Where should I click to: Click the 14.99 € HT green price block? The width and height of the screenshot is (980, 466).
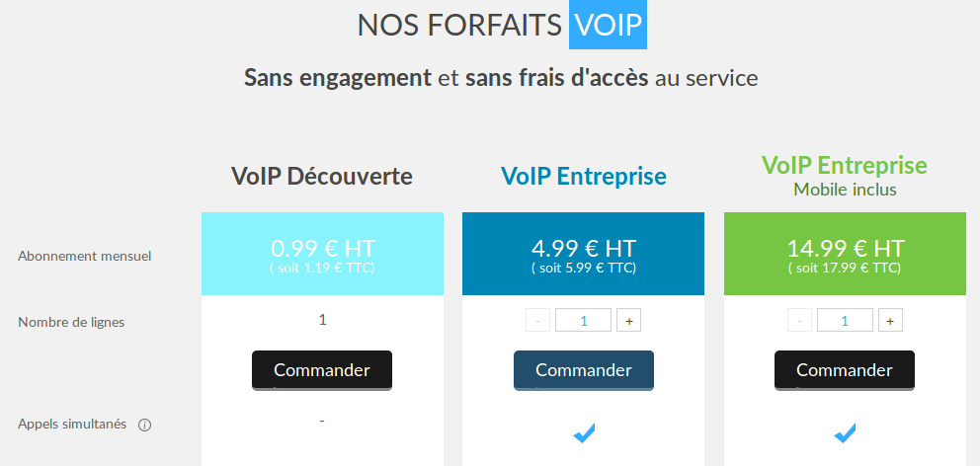point(845,254)
